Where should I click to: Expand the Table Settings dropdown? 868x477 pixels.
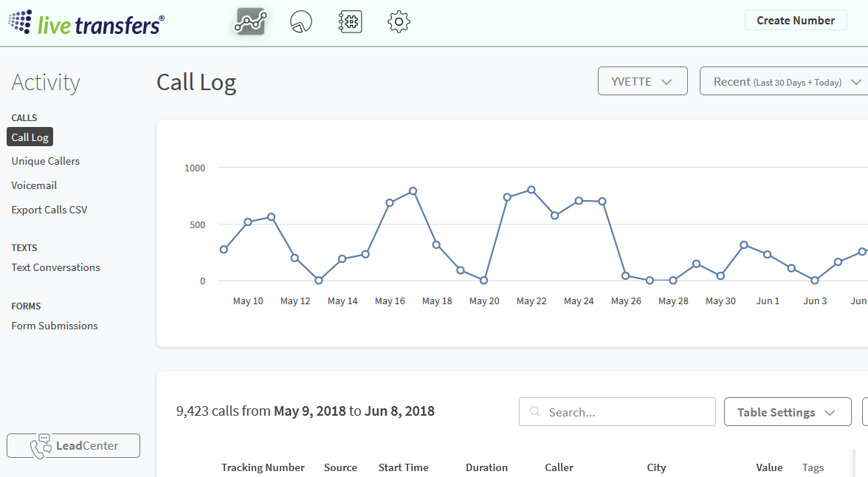787,412
